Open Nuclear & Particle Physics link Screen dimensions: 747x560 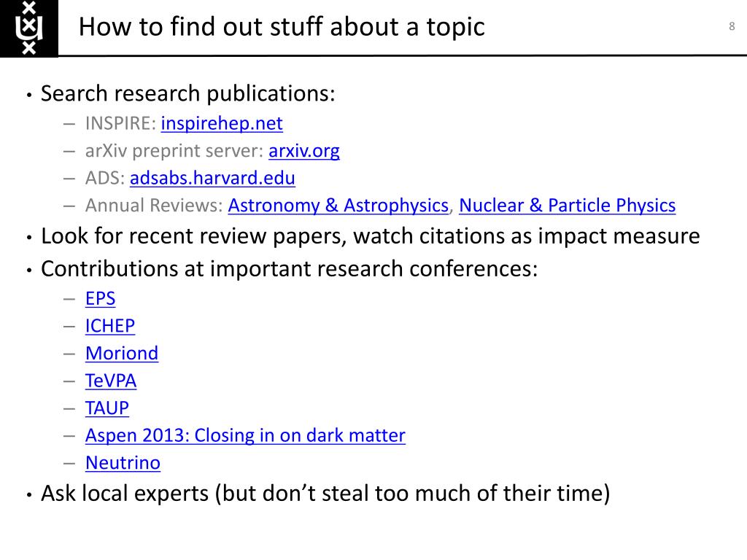click(x=567, y=206)
